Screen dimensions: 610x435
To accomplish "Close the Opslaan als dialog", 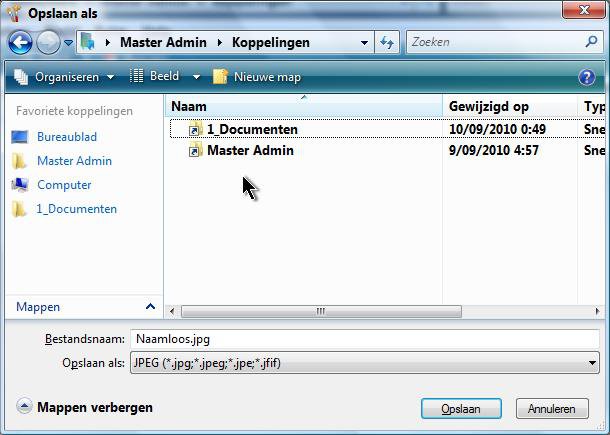I will tap(584, 10).
